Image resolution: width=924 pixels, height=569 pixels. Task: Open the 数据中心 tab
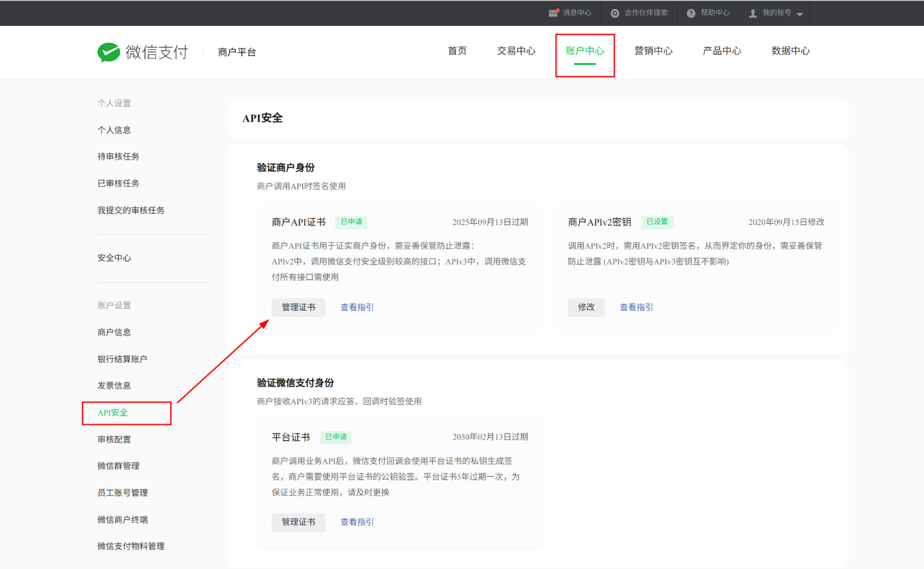pyautogui.click(x=791, y=51)
